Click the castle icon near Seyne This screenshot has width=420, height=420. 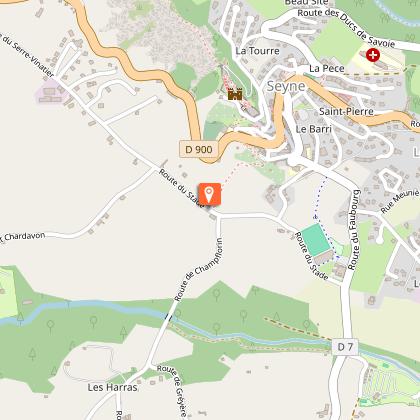235,94
